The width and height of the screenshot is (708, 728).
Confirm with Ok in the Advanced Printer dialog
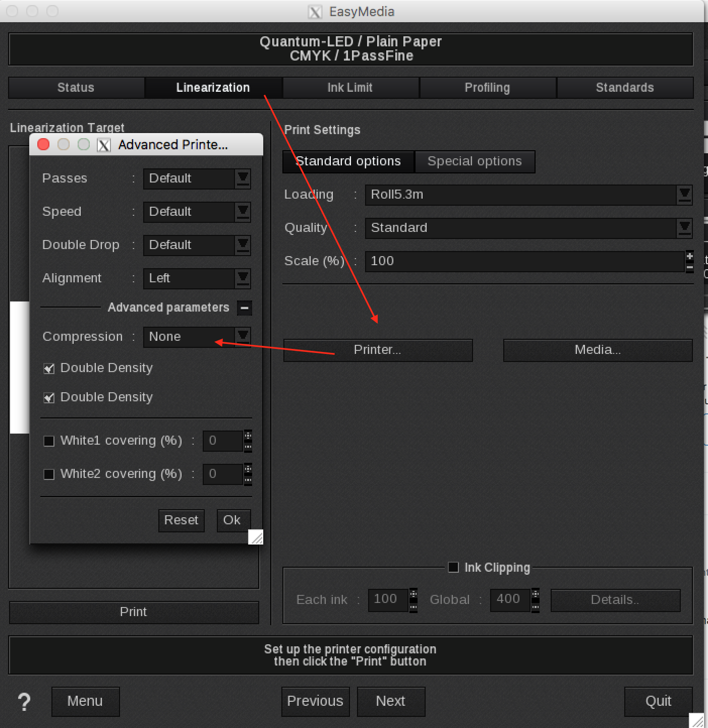coord(233,520)
